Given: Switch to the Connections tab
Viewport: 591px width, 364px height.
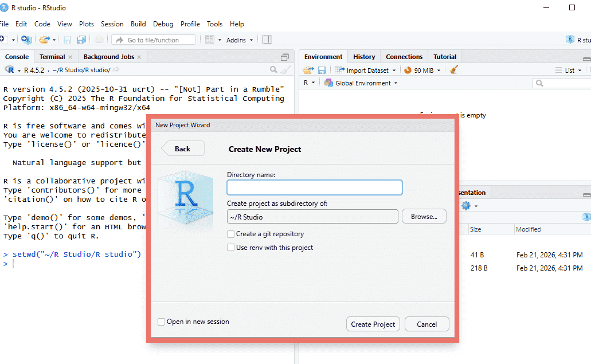Looking at the screenshot, I should pyautogui.click(x=404, y=57).
